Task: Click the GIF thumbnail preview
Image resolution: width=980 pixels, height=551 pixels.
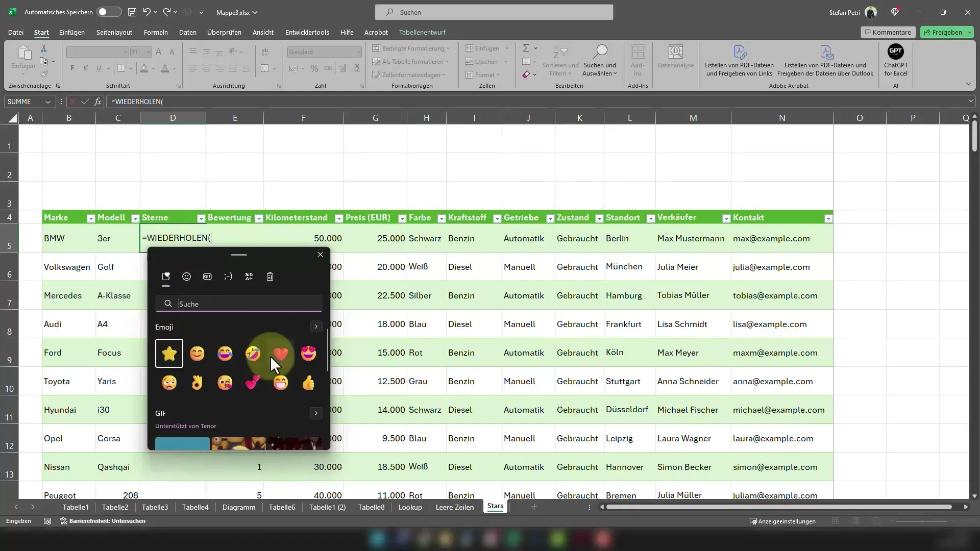Action: click(182, 443)
